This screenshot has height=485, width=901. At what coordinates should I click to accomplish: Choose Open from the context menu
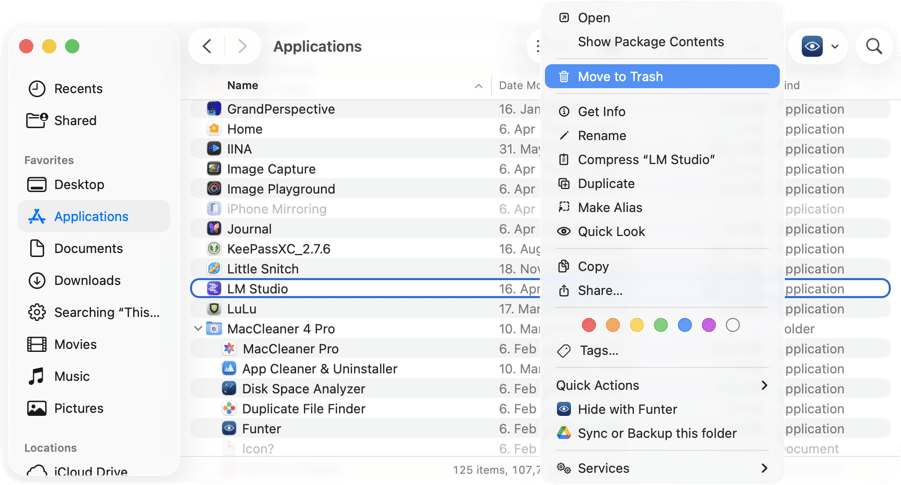click(x=662, y=18)
